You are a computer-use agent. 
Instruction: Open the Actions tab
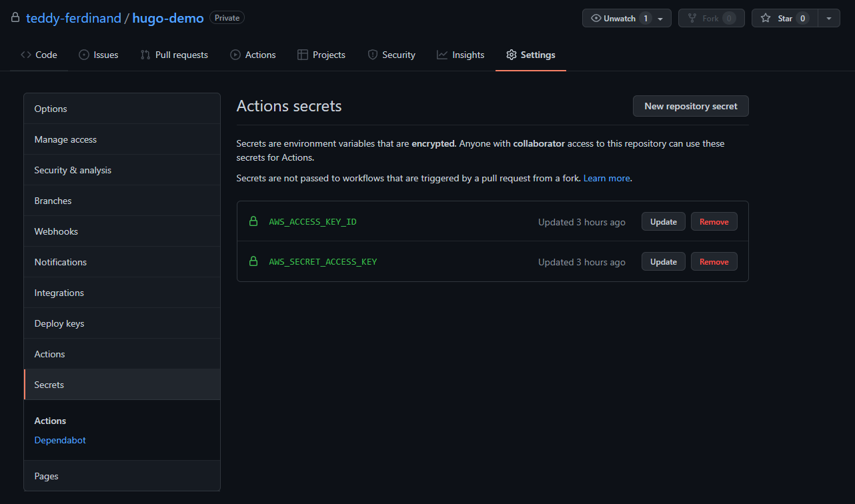(253, 55)
